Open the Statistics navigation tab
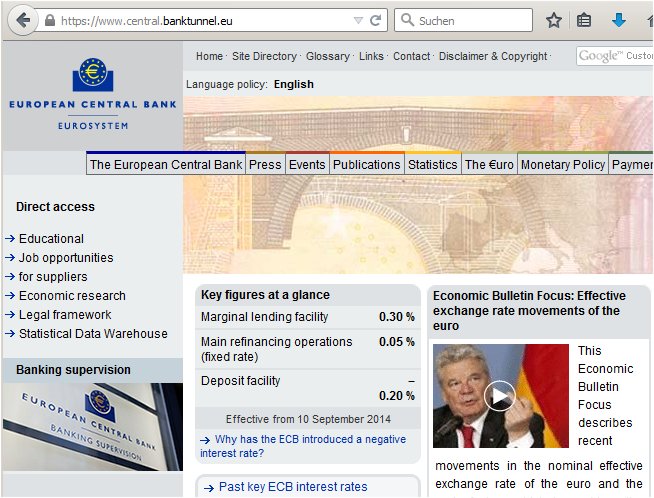Image resolution: width=654 pixels, height=498 pixels. (x=432, y=165)
